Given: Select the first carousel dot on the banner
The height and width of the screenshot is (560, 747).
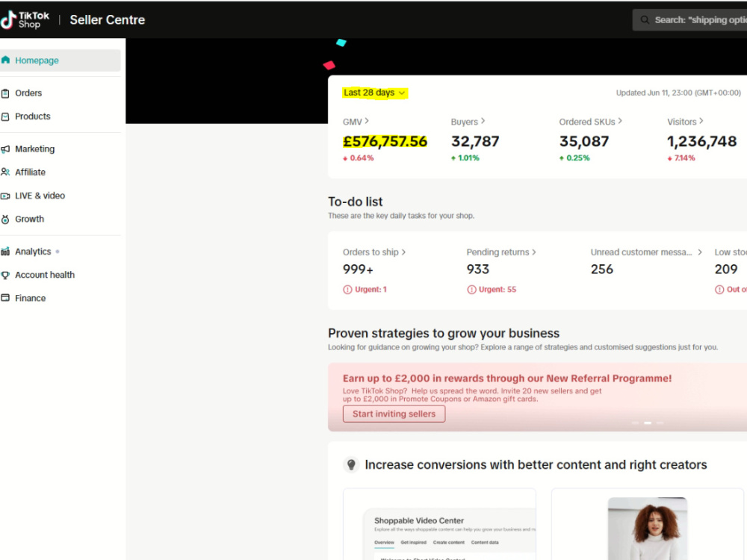Looking at the screenshot, I should click(x=635, y=423).
